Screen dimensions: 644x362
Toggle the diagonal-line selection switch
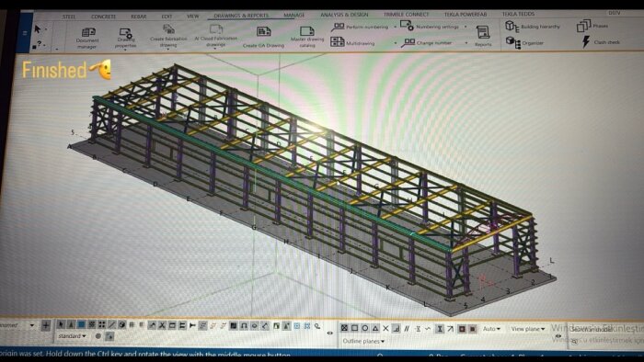pyautogui.click(x=111, y=324)
